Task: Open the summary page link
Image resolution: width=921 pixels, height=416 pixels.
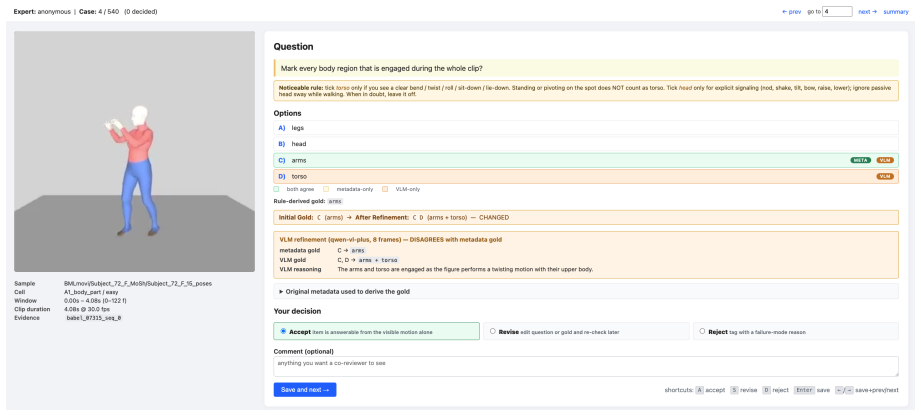Action: click(896, 11)
